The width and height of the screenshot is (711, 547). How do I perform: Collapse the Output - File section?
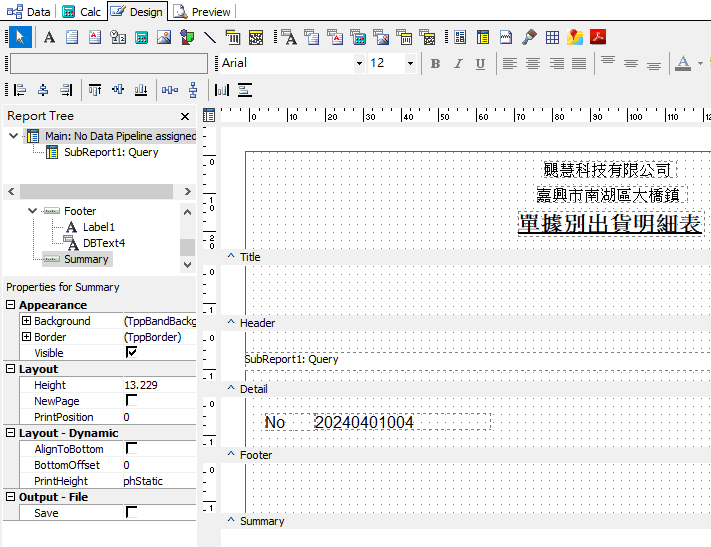click(10, 497)
